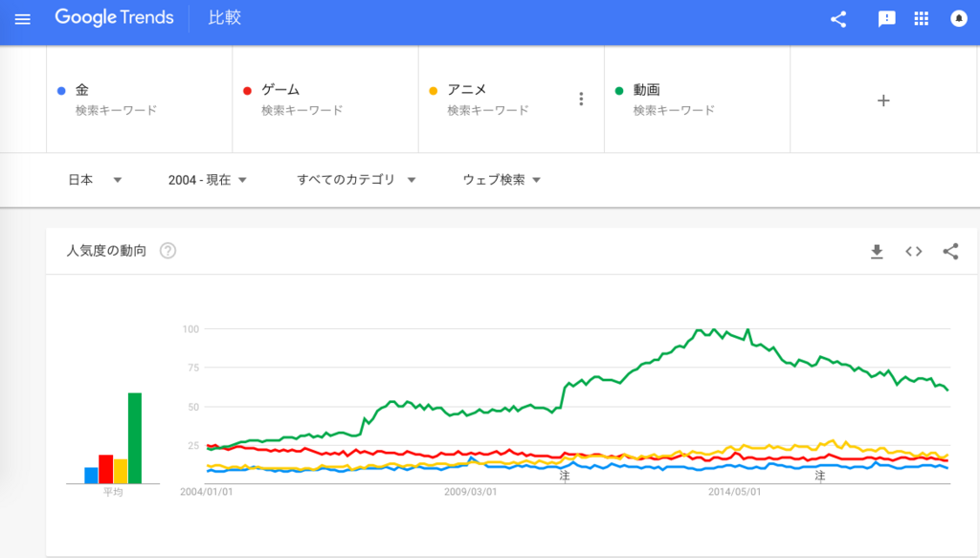Open the help tooltip next to 人気度の動向
This screenshot has width=980, height=558.
(169, 252)
